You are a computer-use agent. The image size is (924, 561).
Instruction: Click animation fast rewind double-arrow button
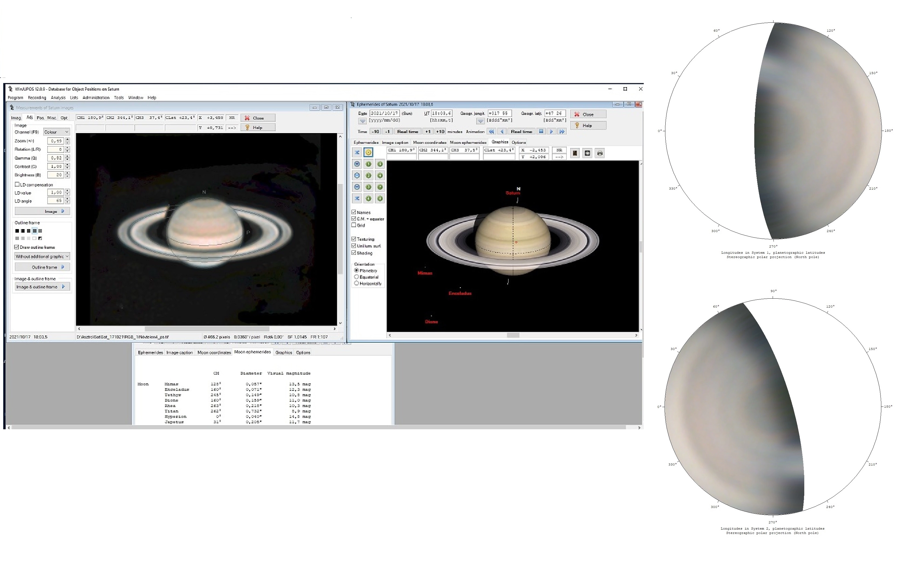click(491, 132)
